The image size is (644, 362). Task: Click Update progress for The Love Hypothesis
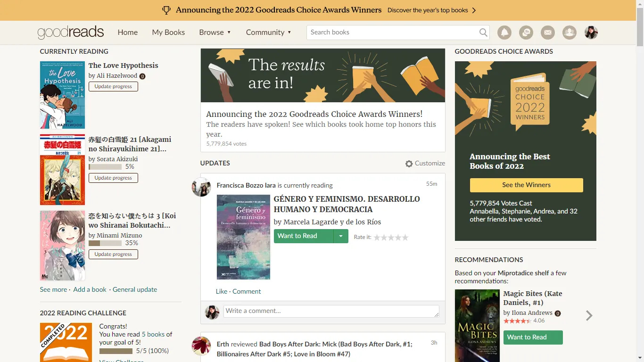pos(113,86)
